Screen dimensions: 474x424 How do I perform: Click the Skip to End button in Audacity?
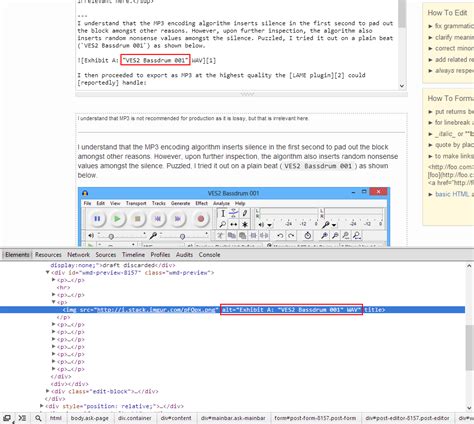(x=178, y=219)
